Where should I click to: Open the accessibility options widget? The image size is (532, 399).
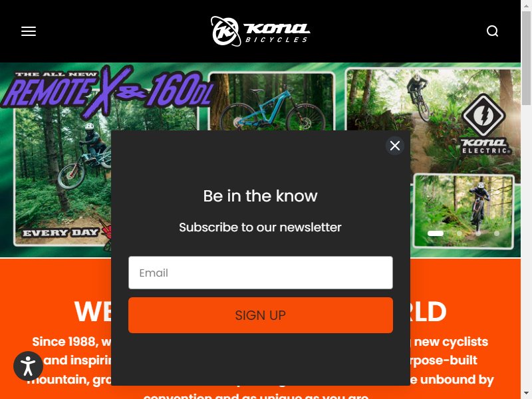28,366
